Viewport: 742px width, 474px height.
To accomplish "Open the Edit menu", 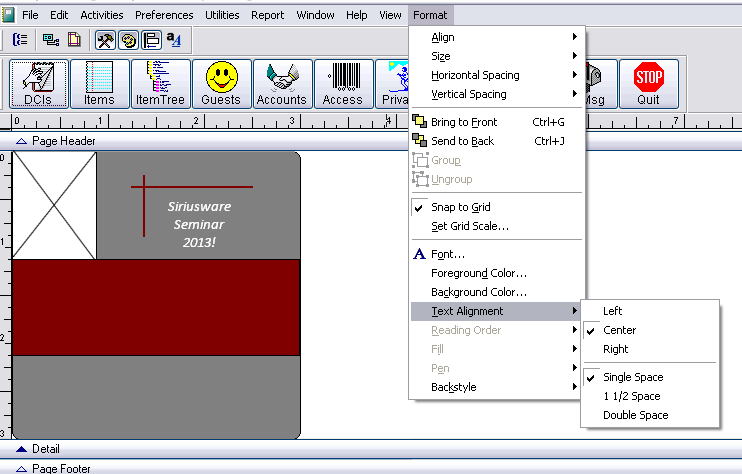I will 59,15.
